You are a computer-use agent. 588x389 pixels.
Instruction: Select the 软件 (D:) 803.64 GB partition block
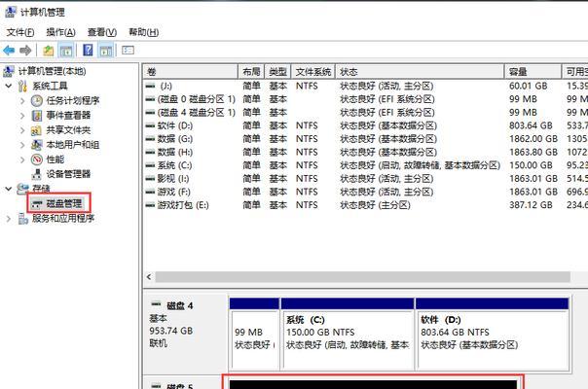coord(493,334)
